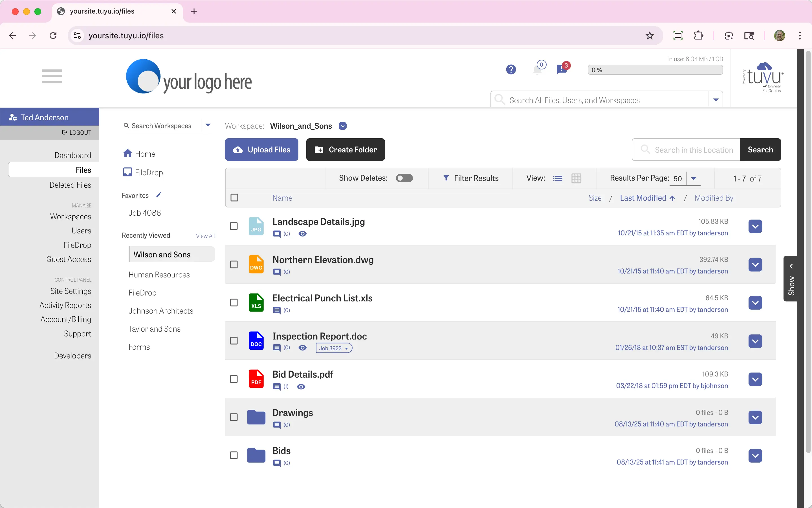Click the comments icon on Bid Details.pdf
Screen dimensions: 812x508
(x=277, y=386)
